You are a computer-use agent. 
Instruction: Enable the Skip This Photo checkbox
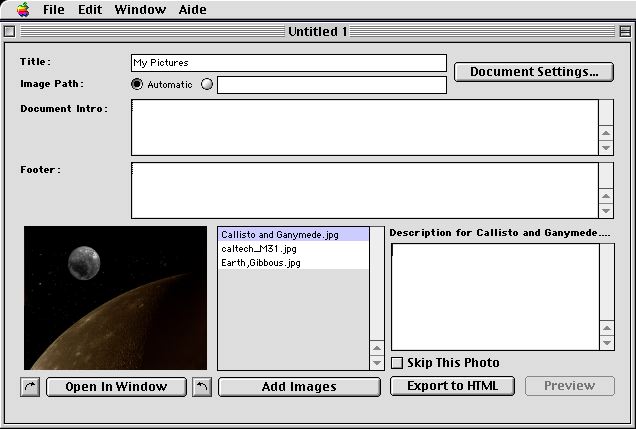[397, 363]
